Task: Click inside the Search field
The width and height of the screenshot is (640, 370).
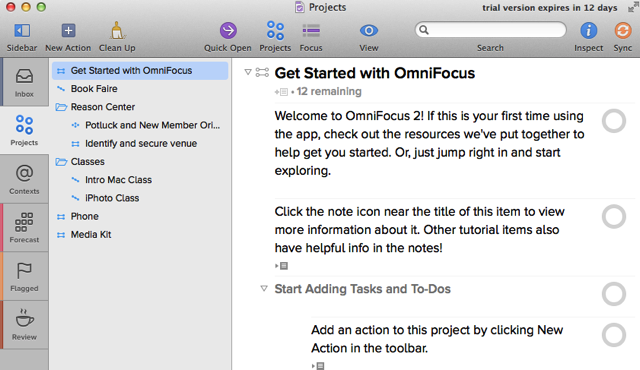Action: click(491, 30)
